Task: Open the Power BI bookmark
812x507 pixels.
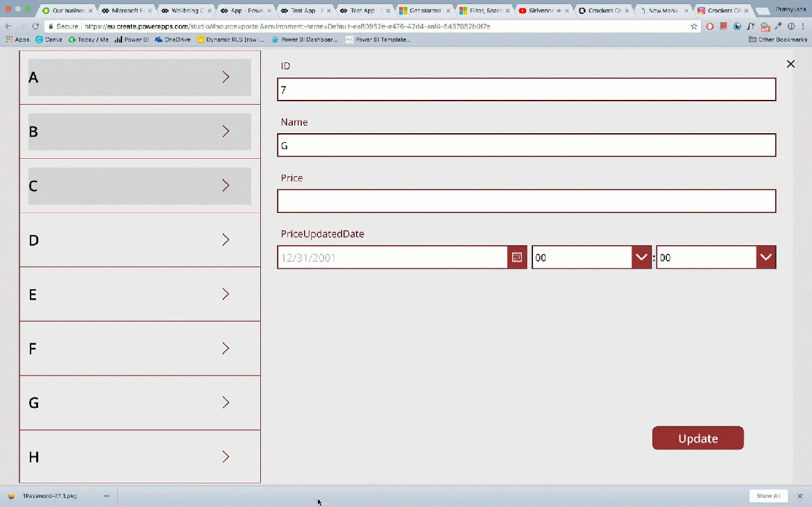Action: (132, 40)
